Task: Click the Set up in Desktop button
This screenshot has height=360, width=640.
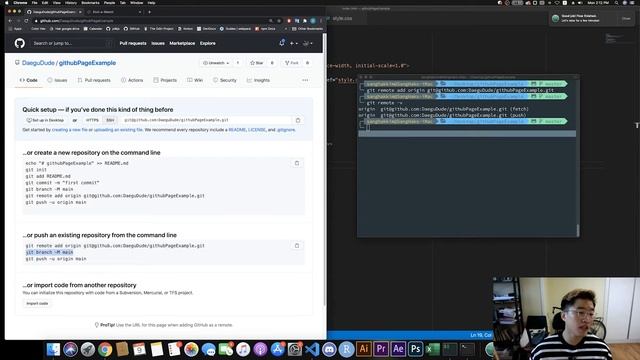Action: coord(45,120)
